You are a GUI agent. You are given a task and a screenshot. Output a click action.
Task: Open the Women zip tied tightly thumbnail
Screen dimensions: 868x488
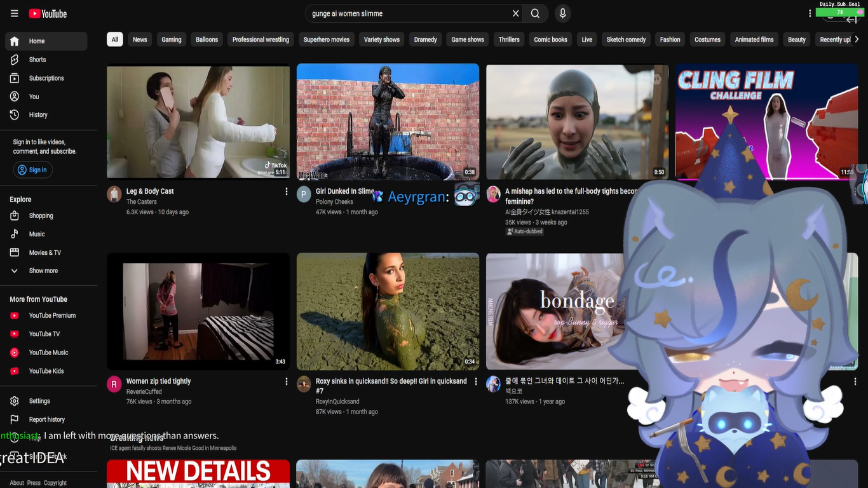[x=198, y=311]
